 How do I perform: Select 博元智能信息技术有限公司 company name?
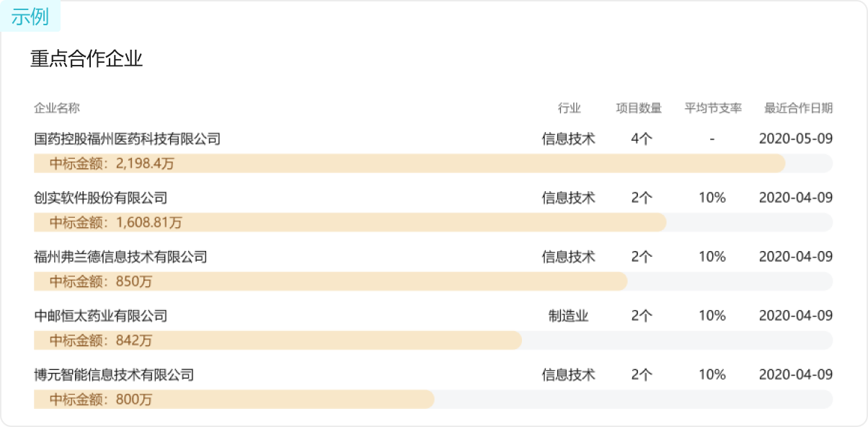(114, 375)
